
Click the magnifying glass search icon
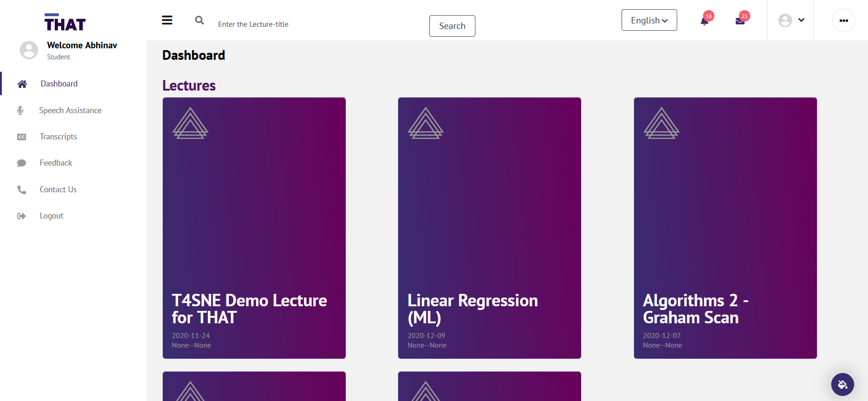(x=200, y=20)
